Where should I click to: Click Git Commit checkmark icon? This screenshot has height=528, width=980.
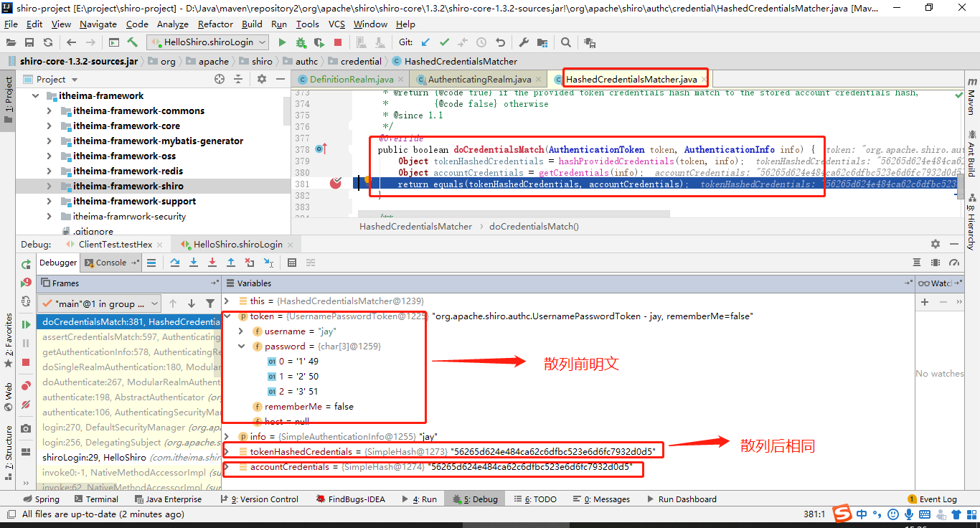tap(445, 42)
